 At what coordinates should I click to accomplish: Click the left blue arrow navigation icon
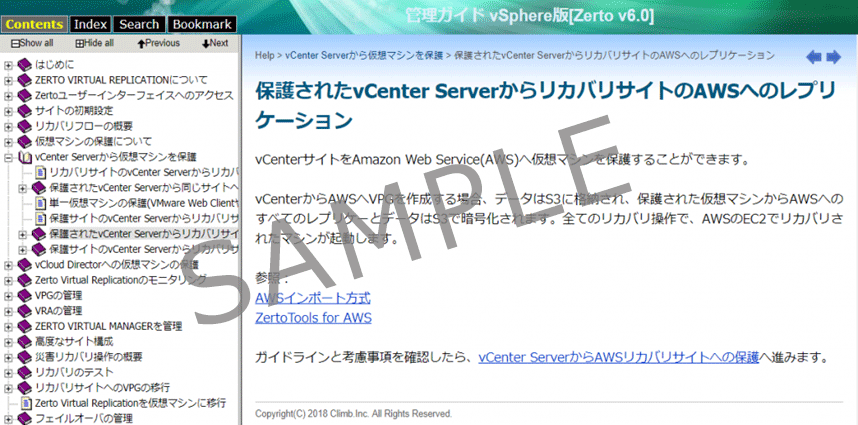[x=814, y=57]
